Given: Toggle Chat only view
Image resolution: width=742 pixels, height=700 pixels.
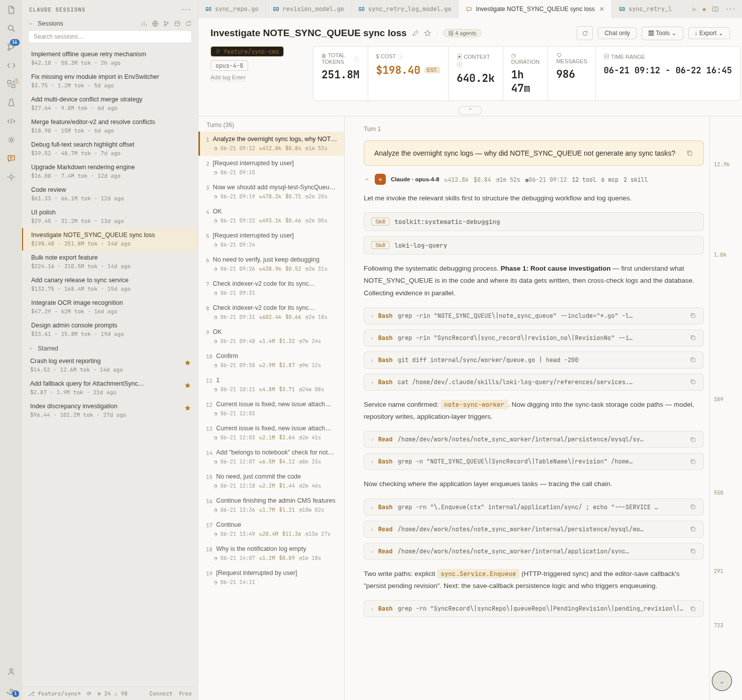Looking at the screenshot, I should pos(617,33).
